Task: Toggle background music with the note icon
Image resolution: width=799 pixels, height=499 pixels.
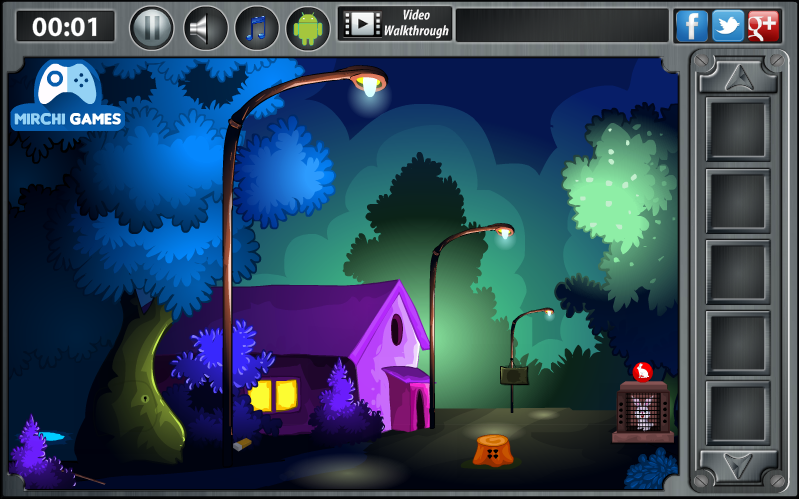Action: pyautogui.click(x=256, y=27)
